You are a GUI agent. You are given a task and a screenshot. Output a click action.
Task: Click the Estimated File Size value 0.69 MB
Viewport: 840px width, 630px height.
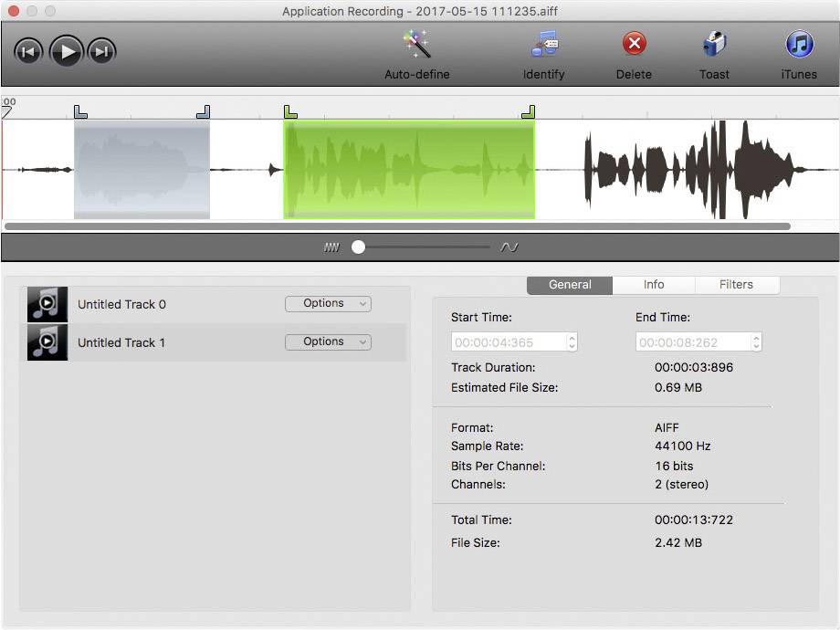(678, 387)
